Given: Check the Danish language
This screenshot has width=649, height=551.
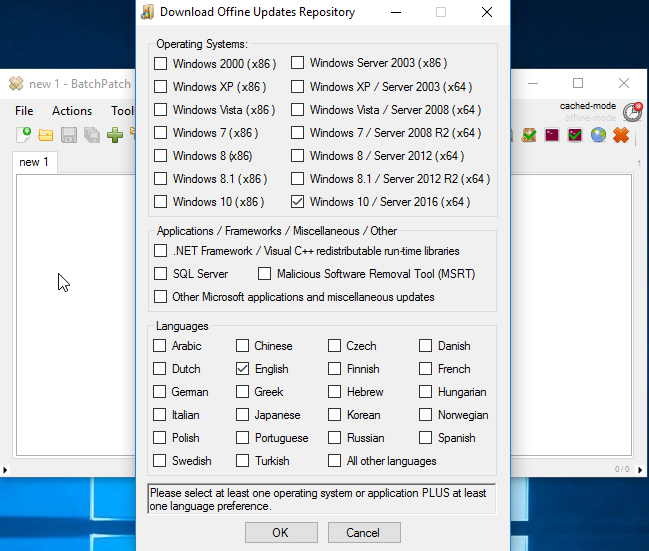Looking at the screenshot, I should pyautogui.click(x=425, y=346).
